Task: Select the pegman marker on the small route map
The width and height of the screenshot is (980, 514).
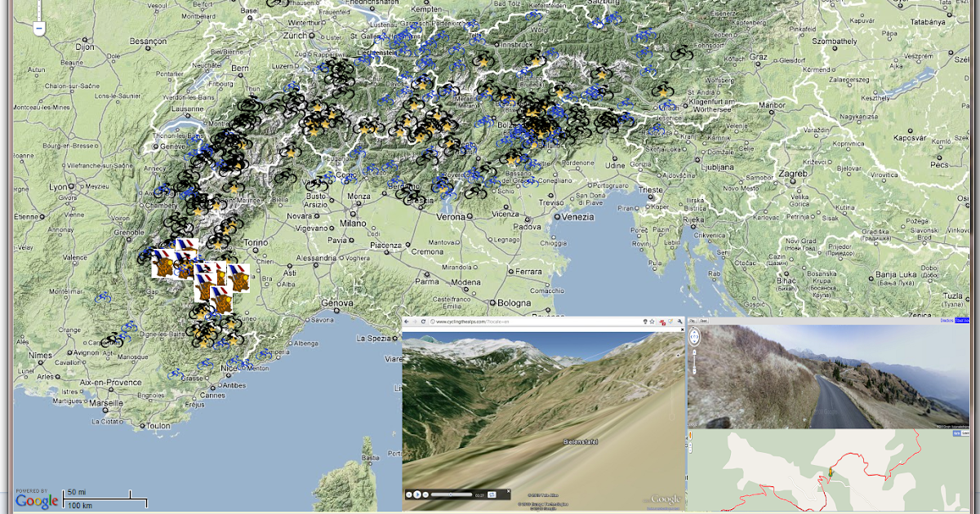Action: [831, 472]
